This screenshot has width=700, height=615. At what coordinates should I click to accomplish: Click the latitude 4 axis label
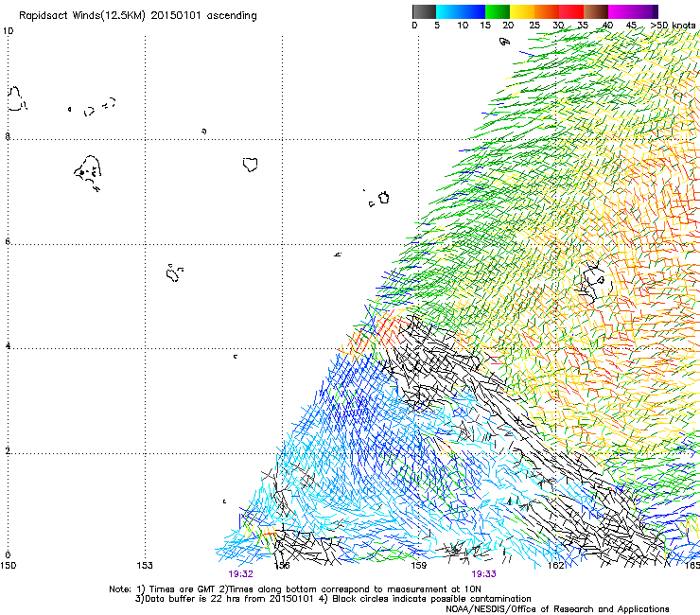8,345
